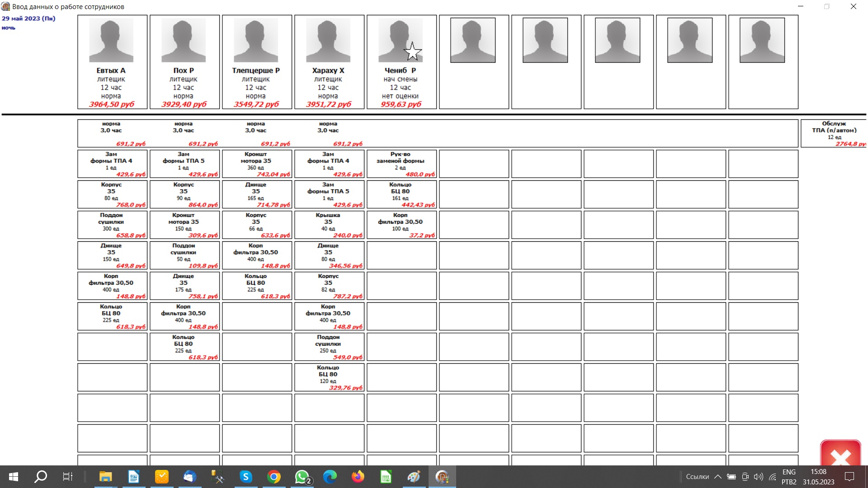Click the star icon on Чениб Р photo
The width and height of the screenshot is (868, 488).
tap(412, 51)
